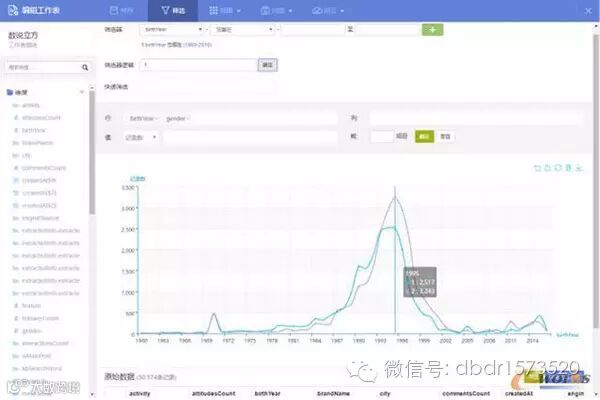Click the attitudesCount column header
The height and width of the screenshot is (400, 600).
pyautogui.click(x=214, y=393)
